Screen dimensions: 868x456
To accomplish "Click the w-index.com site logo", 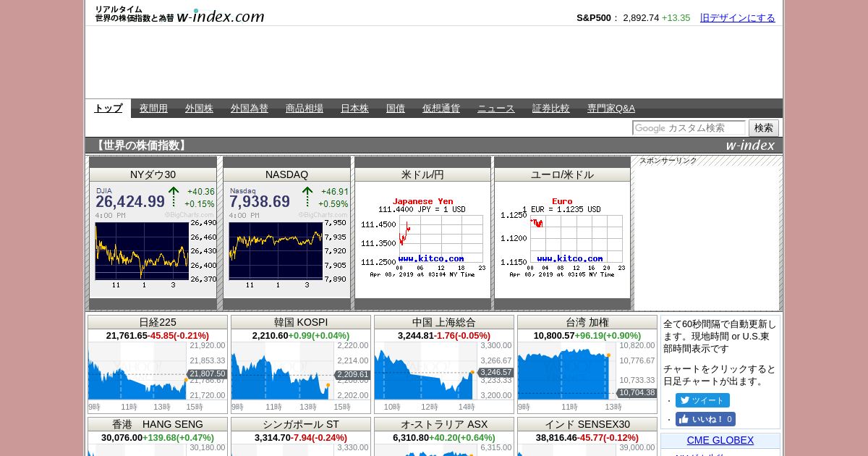I will click(x=179, y=14).
